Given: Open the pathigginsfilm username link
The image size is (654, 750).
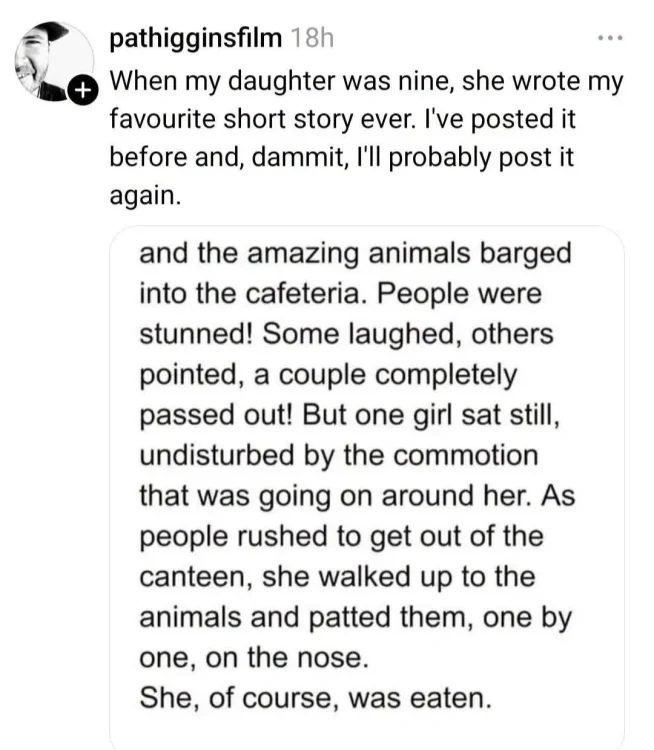Looking at the screenshot, I should click(x=196, y=38).
